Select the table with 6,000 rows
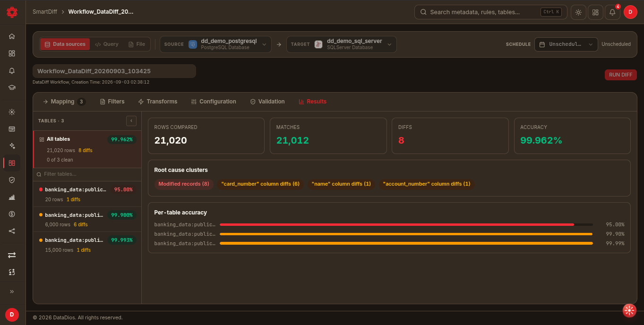The image size is (644, 325). tap(87, 220)
